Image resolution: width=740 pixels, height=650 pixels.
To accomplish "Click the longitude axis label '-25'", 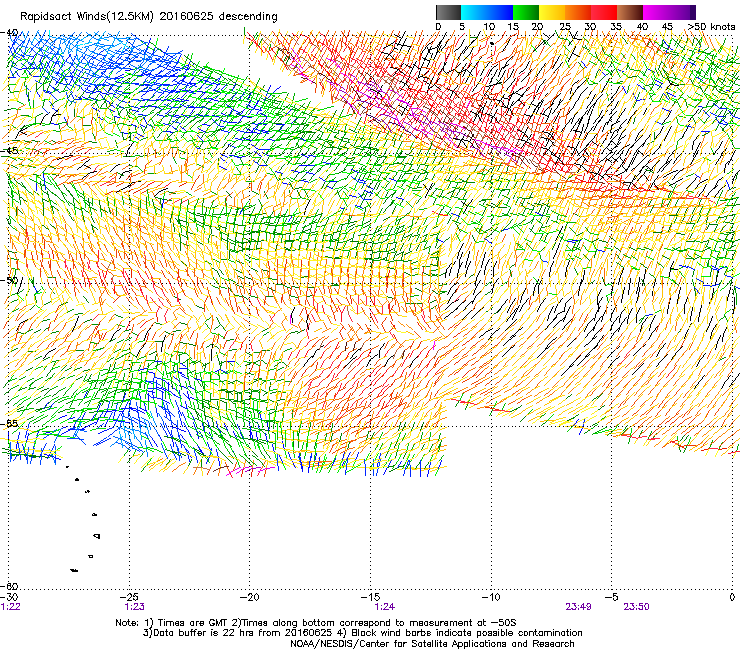I will pyautogui.click(x=129, y=598).
